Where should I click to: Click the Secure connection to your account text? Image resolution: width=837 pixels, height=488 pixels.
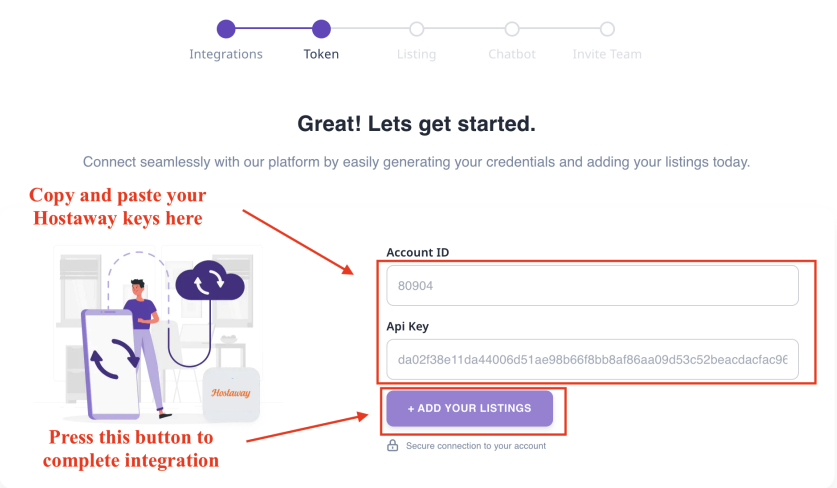pos(476,446)
